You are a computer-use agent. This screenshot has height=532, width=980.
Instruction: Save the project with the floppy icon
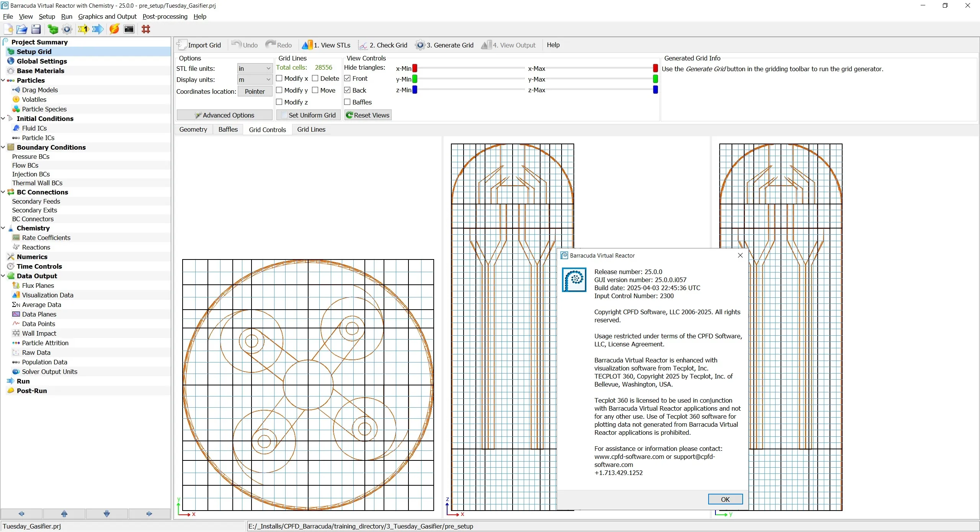coord(36,29)
